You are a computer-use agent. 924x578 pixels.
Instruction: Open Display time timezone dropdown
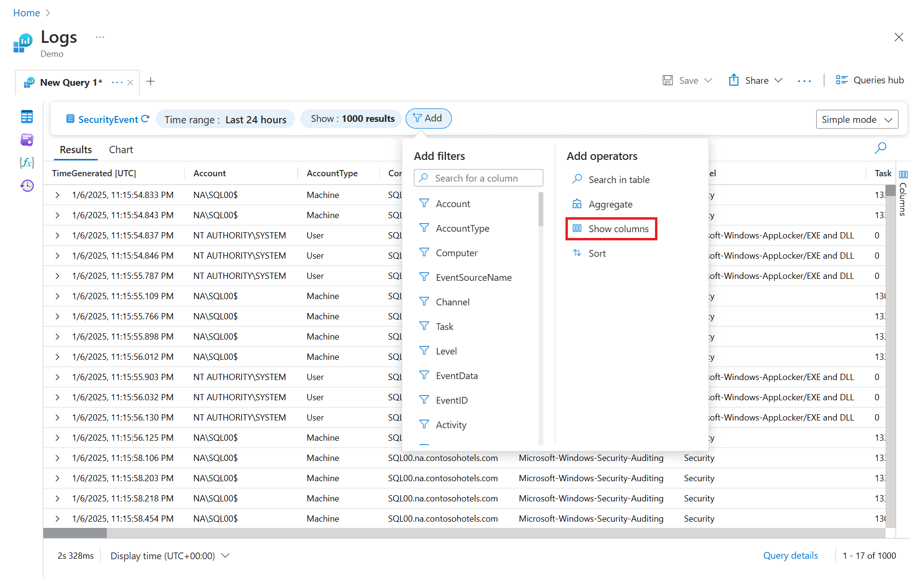(170, 556)
